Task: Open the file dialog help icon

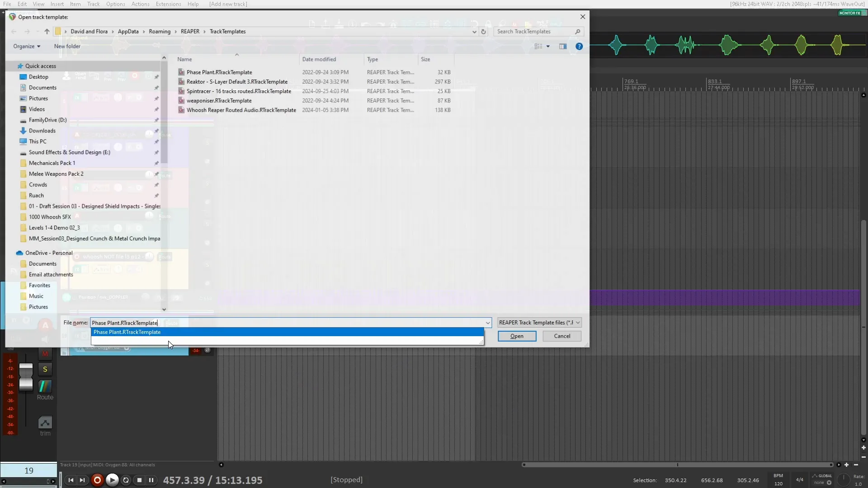Action: tap(579, 46)
